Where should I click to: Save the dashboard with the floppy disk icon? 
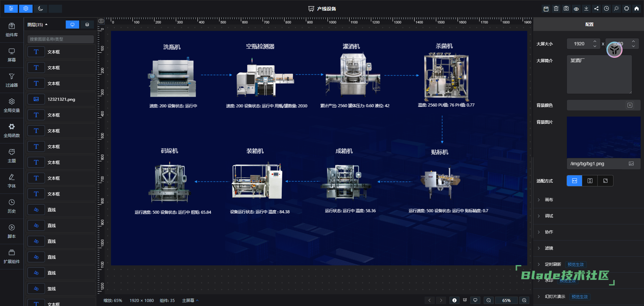click(546, 9)
